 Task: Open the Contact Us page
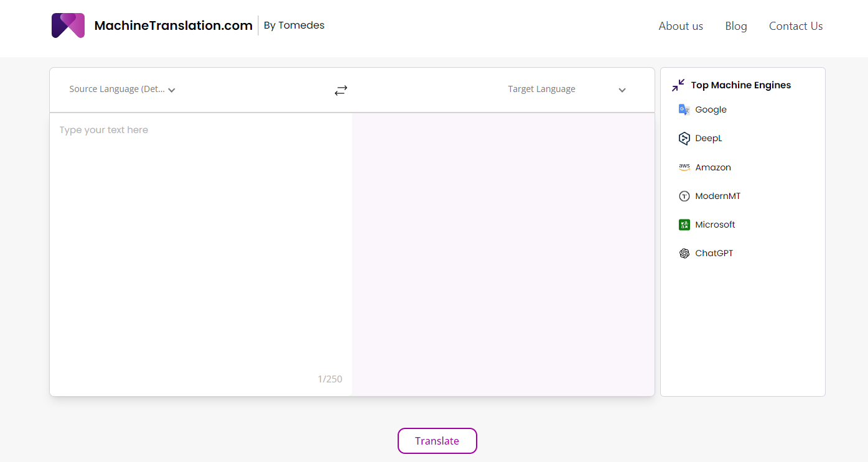tap(796, 26)
